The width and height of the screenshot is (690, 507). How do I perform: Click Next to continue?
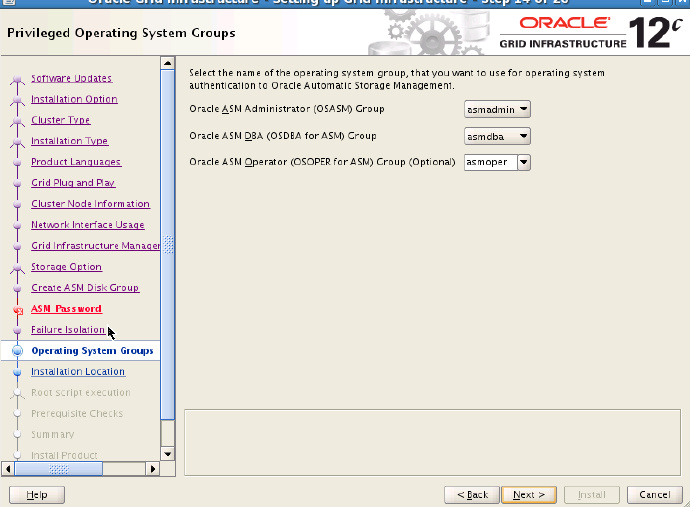pyautogui.click(x=529, y=495)
